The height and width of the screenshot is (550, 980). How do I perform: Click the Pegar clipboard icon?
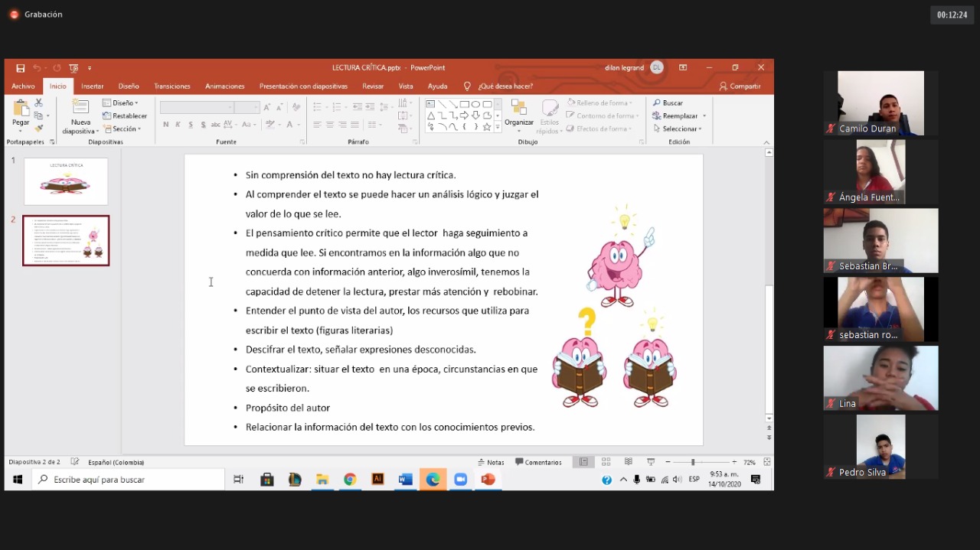pyautogui.click(x=21, y=108)
